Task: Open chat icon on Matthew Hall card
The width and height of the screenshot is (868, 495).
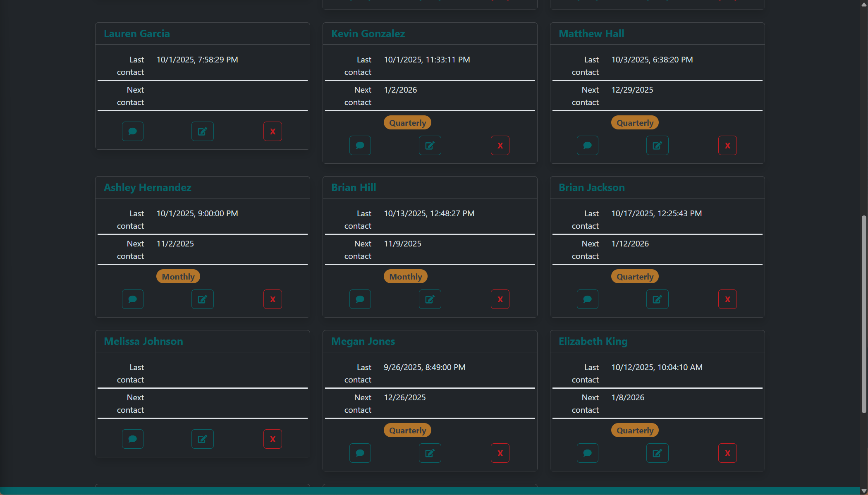Action: point(588,146)
